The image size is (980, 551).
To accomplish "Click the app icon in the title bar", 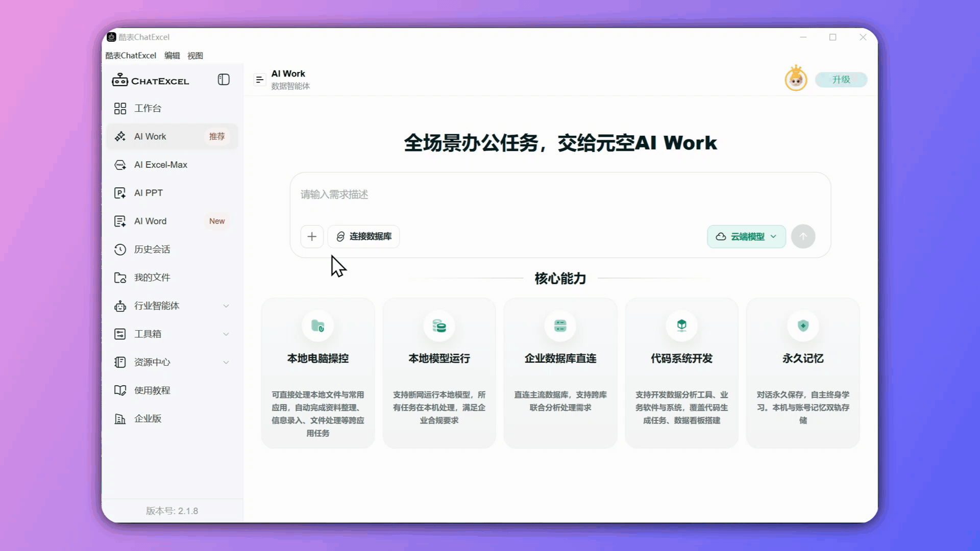I will point(111,37).
